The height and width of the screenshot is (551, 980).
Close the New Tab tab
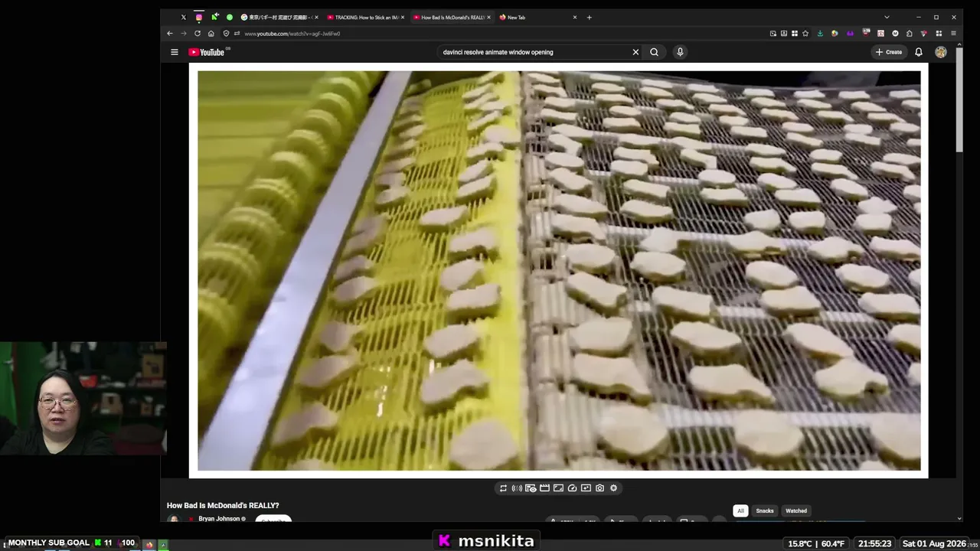pyautogui.click(x=575, y=17)
